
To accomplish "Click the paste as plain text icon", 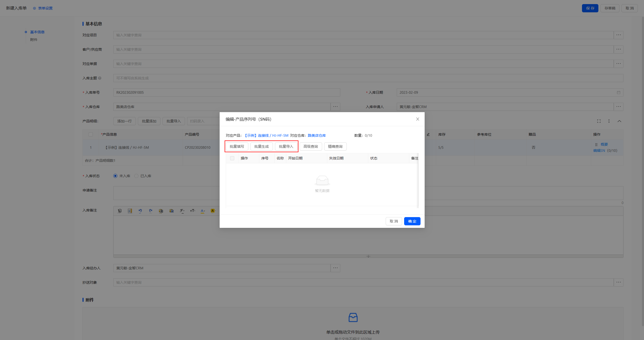I will pyautogui.click(x=161, y=211).
